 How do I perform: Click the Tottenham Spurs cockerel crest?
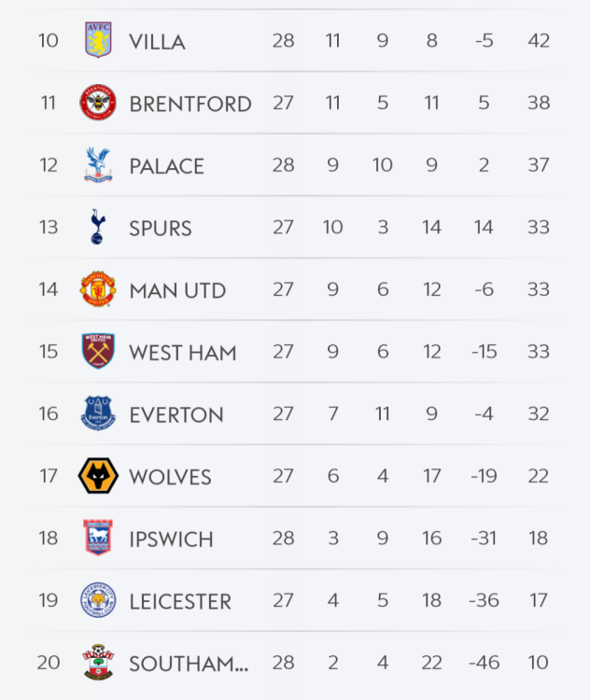(x=98, y=227)
